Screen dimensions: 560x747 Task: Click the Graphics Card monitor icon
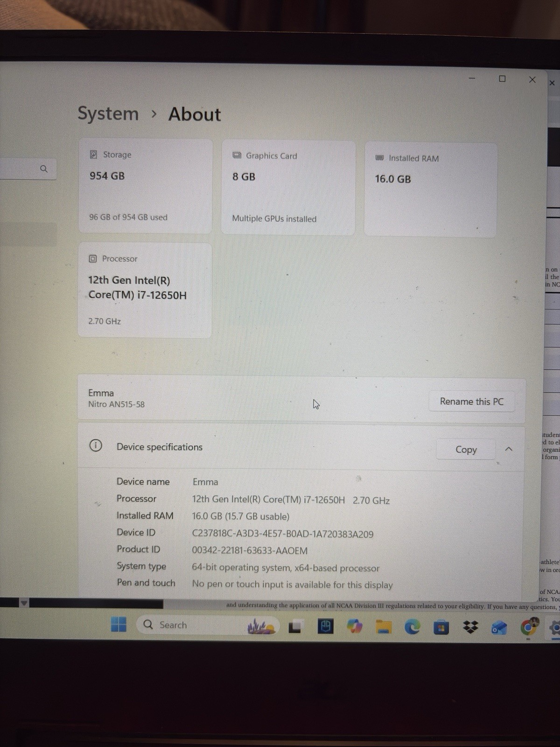237,155
